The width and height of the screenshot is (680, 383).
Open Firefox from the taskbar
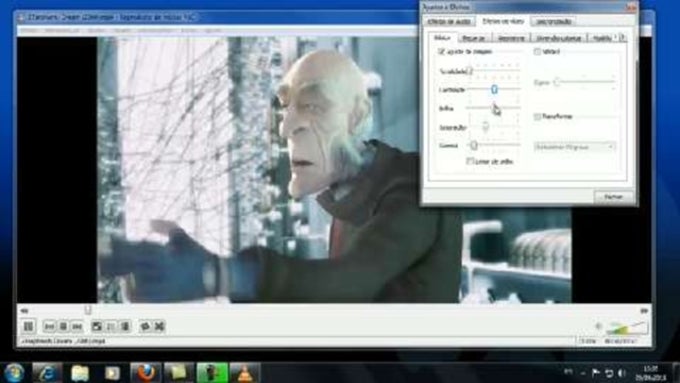click(x=145, y=373)
